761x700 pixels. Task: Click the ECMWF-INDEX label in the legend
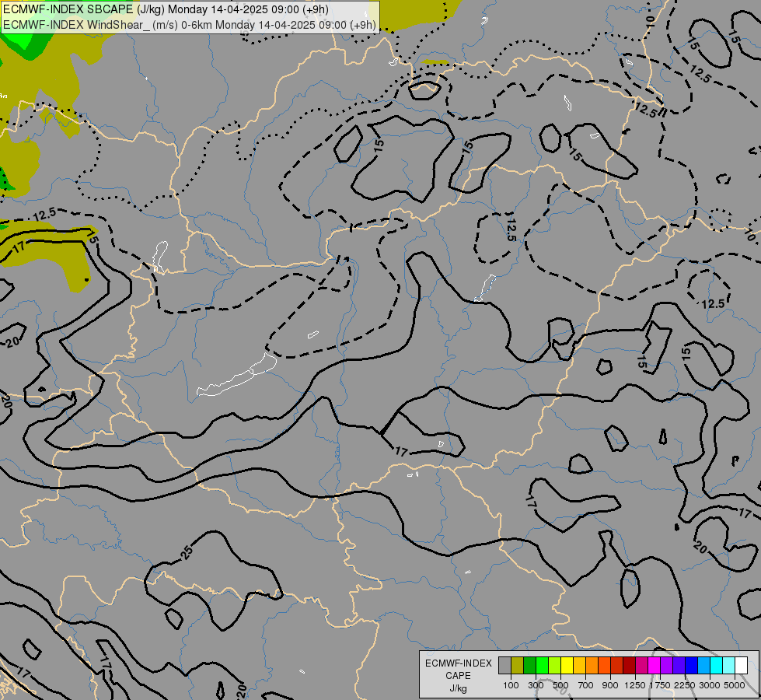pos(458,663)
